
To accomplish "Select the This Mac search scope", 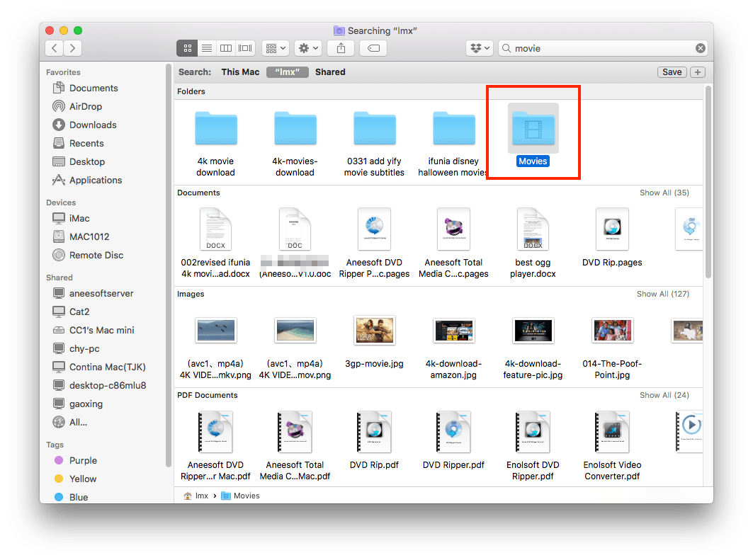I will pyautogui.click(x=240, y=72).
